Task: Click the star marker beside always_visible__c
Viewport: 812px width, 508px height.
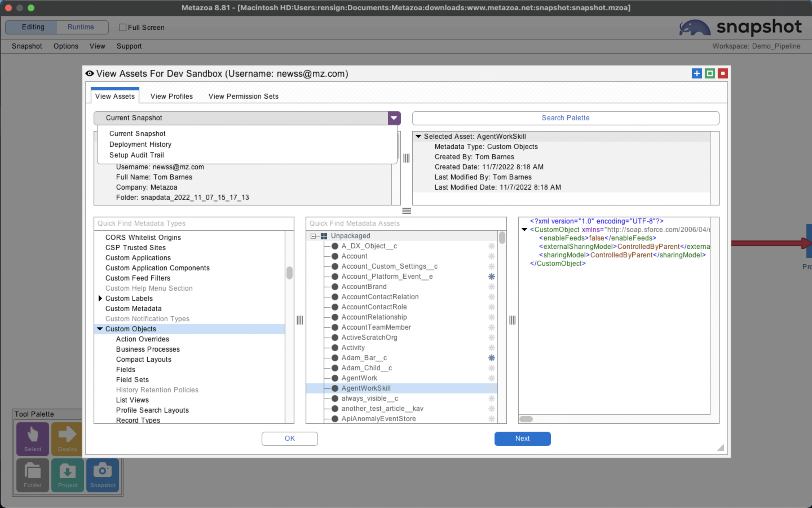Action: click(491, 398)
